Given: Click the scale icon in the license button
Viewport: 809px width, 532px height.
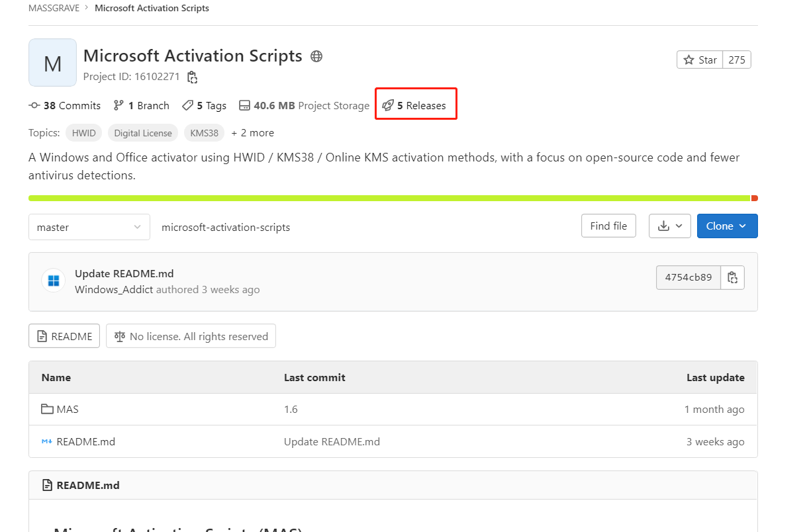Looking at the screenshot, I should 120,336.
